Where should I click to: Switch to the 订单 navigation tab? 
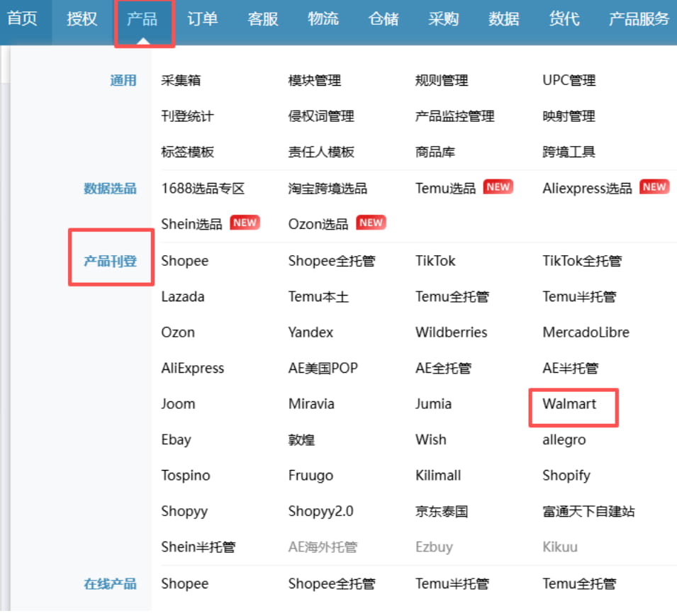(202, 19)
